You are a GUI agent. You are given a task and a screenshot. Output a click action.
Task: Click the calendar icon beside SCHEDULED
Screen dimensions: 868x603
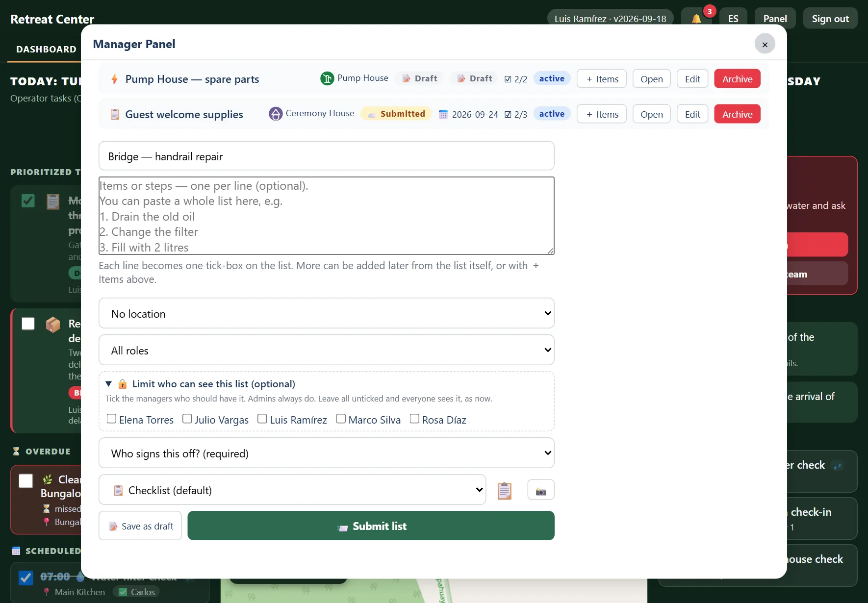[16, 551]
